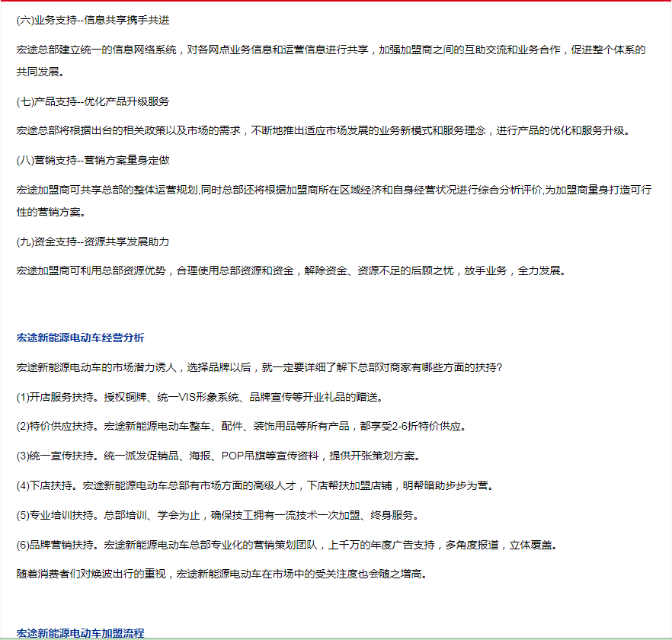Select the sentence beginning "宏途新能源电动车的市场潜力诱人"
Viewport: 672px width, 640px height.
(259, 368)
